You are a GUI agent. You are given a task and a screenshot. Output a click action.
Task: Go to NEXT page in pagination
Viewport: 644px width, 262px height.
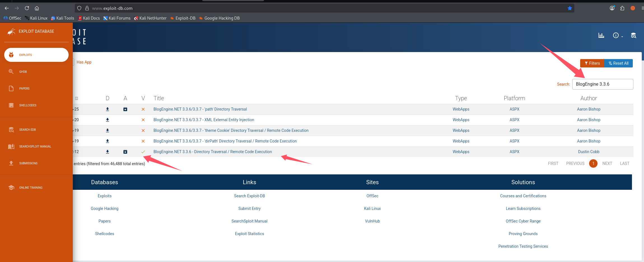click(607, 163)
